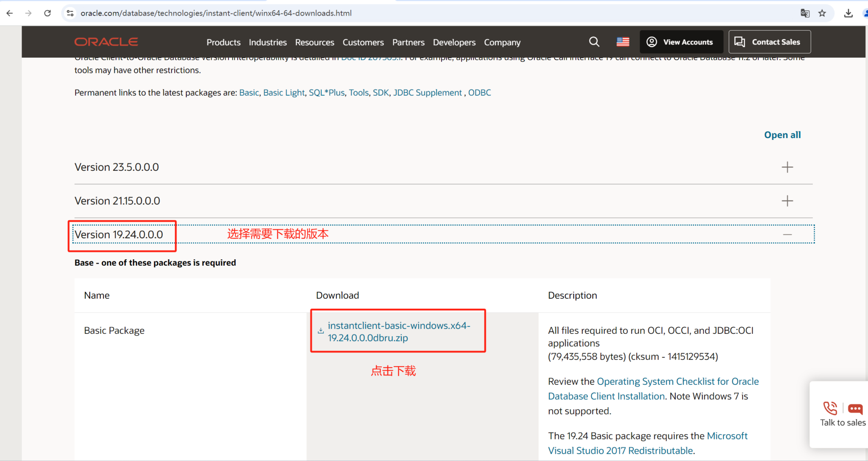The height and width of the screenshot is (461, 868).
Task: Open the browser downloads icon
Action: (849, 13)
